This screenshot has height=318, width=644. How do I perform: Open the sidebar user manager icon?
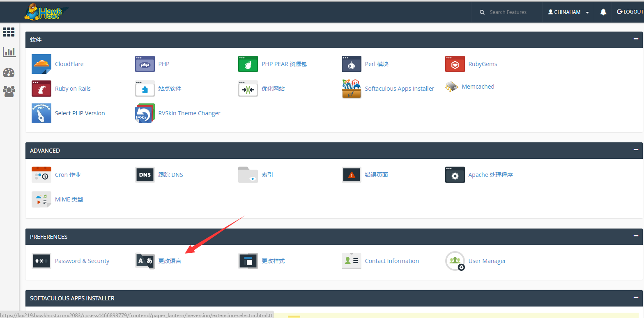(x=9, y=92)
